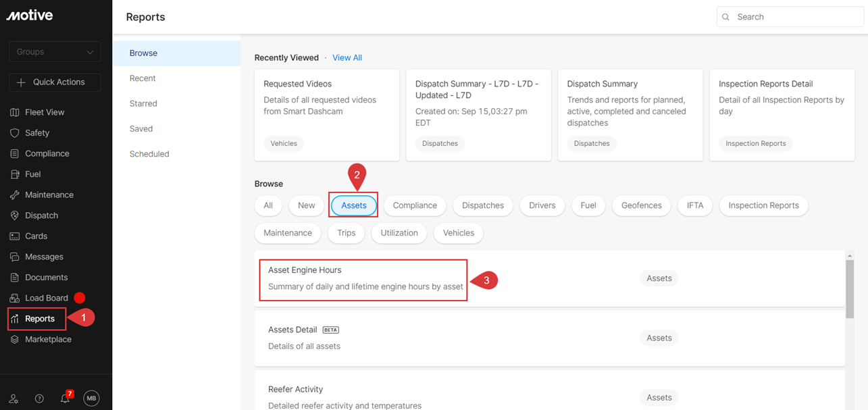Screen dimensions: 868x410
Task: Click the Quick Actions button
Action: (55, 82)
